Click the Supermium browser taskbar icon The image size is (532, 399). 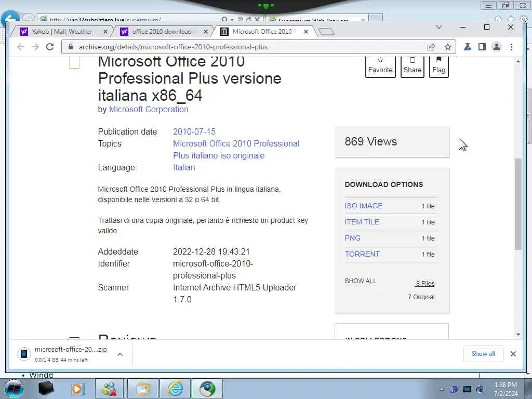[x=207, y=389]
